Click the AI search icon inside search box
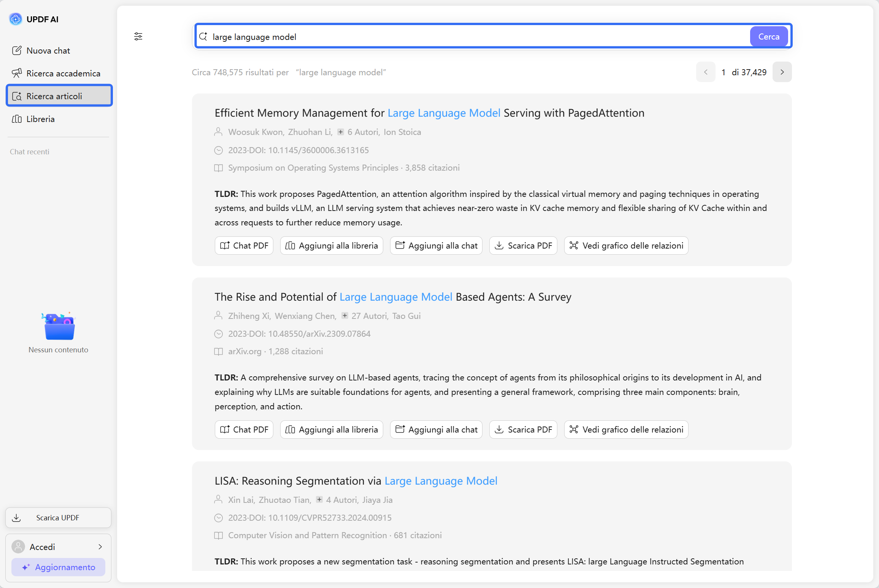 (203, 36)
